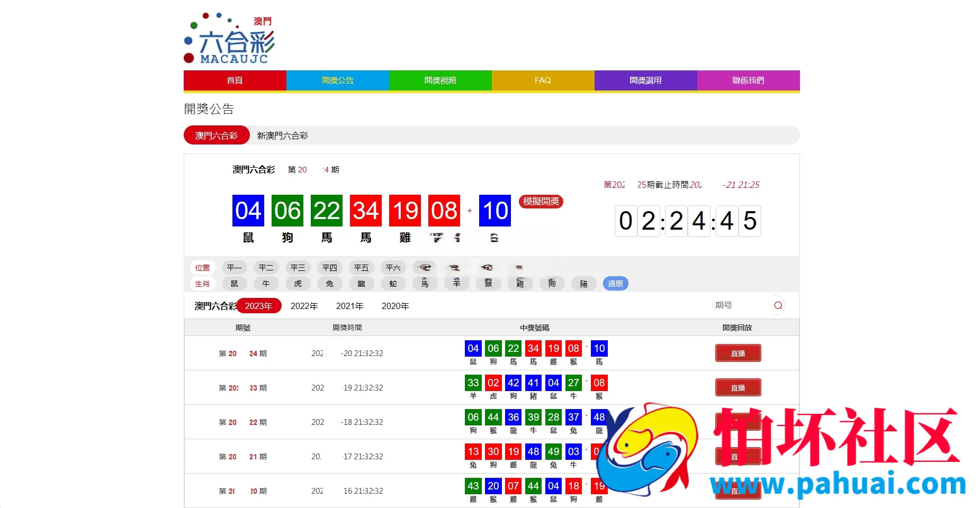Toggle the 平一 position filter
This screenshot has height=508, width=980.
tap(234, 268)
